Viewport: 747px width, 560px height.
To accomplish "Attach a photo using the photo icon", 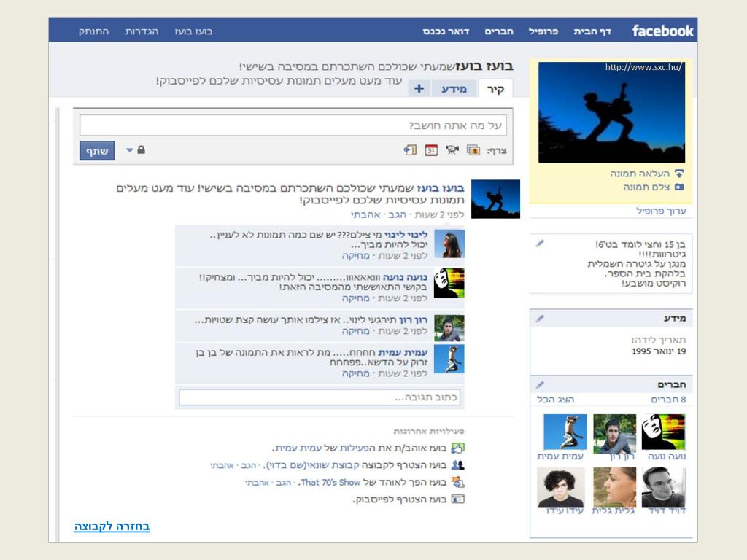I will click(473, 150).
